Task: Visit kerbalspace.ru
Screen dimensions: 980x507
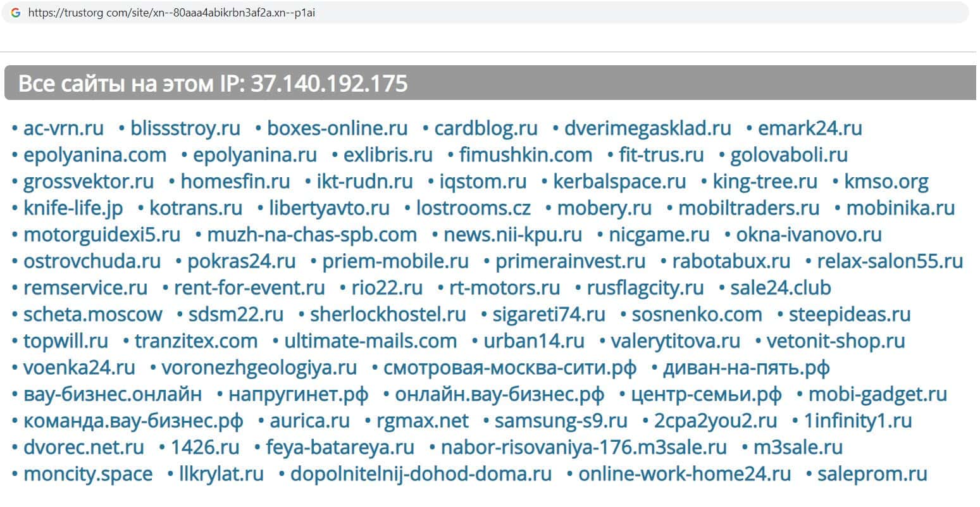Action: pos(619,182)
